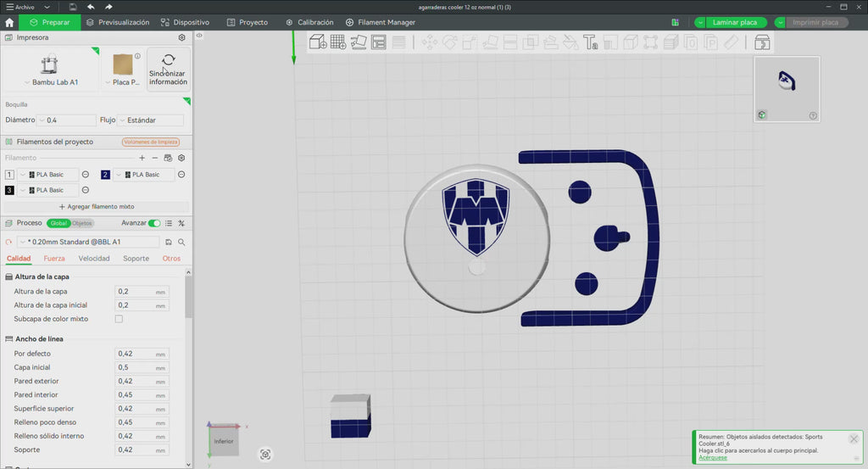Open the Assembly view icon
Viewport: 868px width, 469px height.
click(762, 42)
